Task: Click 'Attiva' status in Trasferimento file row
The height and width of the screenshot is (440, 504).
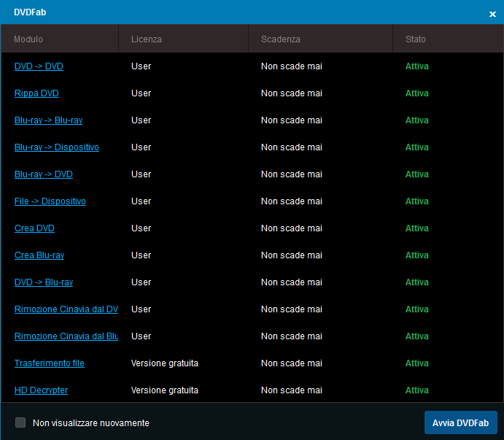Action: (417, 363)
